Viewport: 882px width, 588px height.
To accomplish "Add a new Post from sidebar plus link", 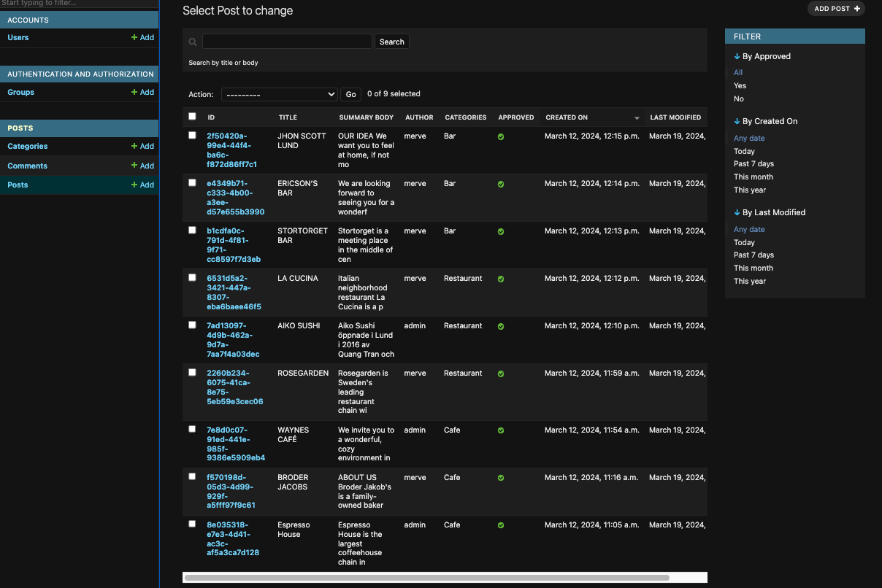I will point(142,185).
